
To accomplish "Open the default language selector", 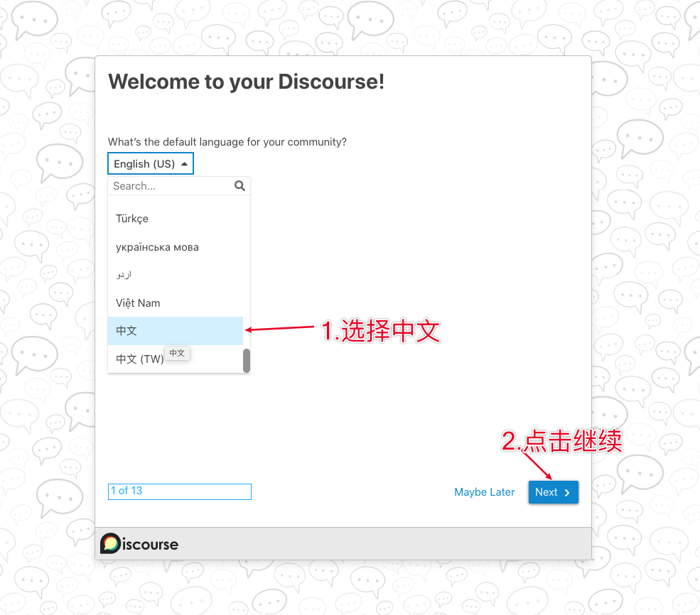I will [x=150, y=163].
